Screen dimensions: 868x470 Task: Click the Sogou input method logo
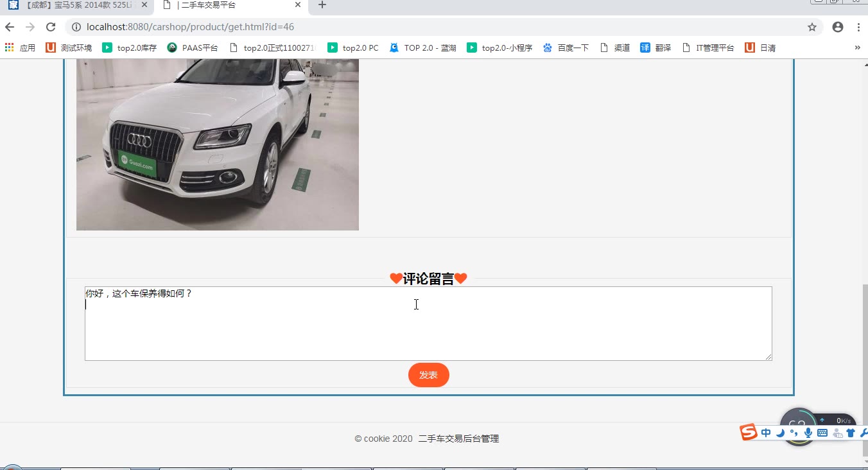[x=749, y=432]
